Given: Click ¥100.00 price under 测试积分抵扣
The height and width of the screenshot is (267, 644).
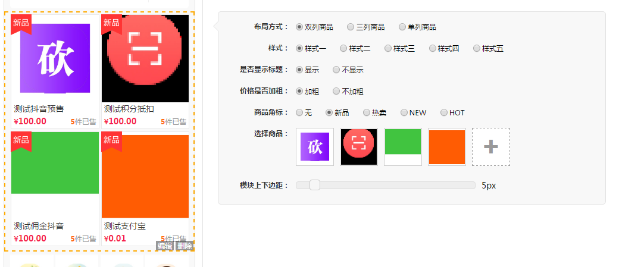Looking at the screenshot, I should coord(120,121).
